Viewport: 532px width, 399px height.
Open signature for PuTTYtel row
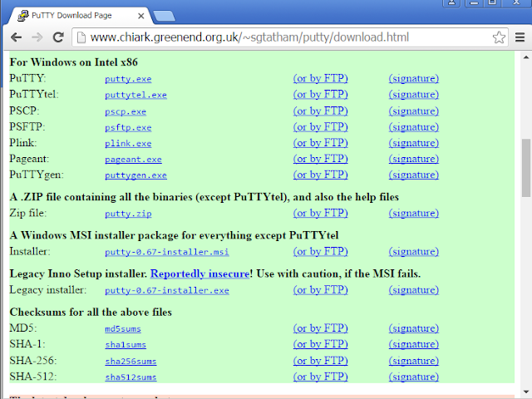(x=414, y=94)
